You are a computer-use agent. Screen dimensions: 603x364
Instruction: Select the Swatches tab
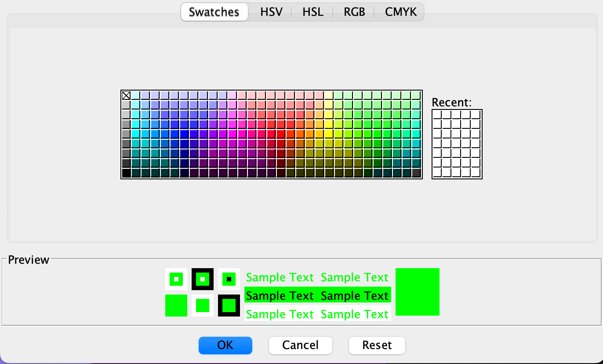coord(214,12)
